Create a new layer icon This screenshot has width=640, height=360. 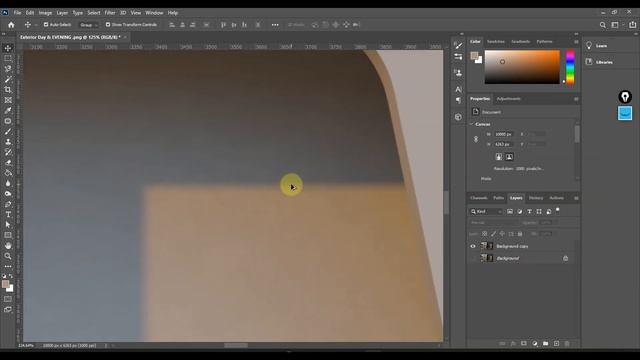pos(556,344)
